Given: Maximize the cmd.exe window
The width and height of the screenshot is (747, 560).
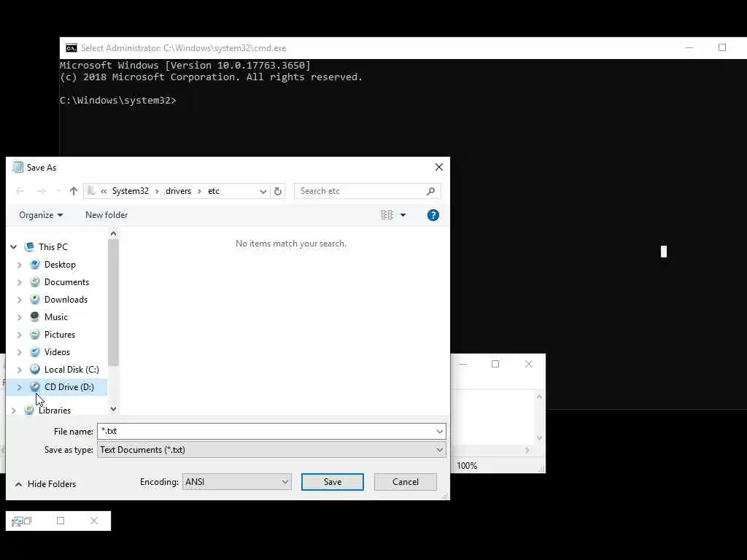Looking at the screenshot, I should [722, 47].
